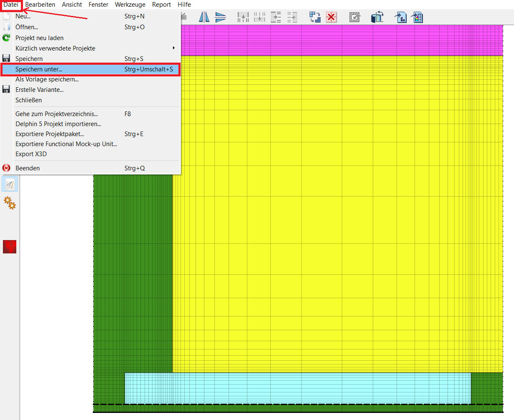514x420 pixels.
Task: Open simulation settings gears icon
Action: (x=10, y=203)
